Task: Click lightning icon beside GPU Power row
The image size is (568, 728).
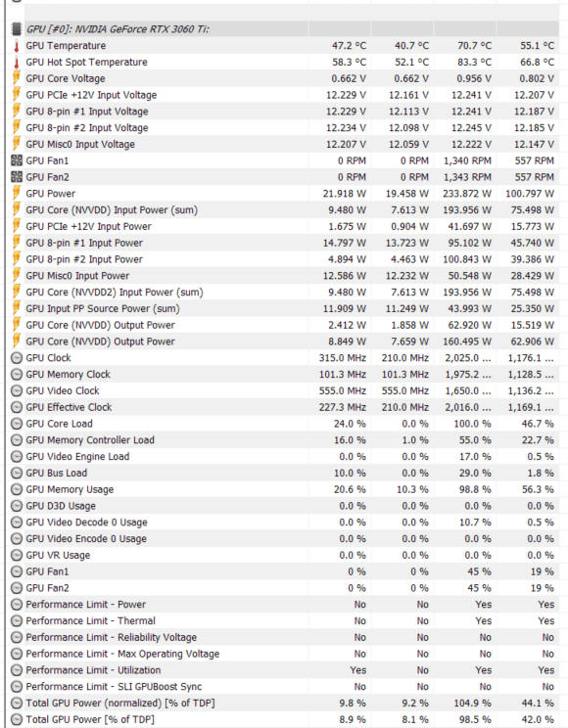Action: click(x=17, y=193)
